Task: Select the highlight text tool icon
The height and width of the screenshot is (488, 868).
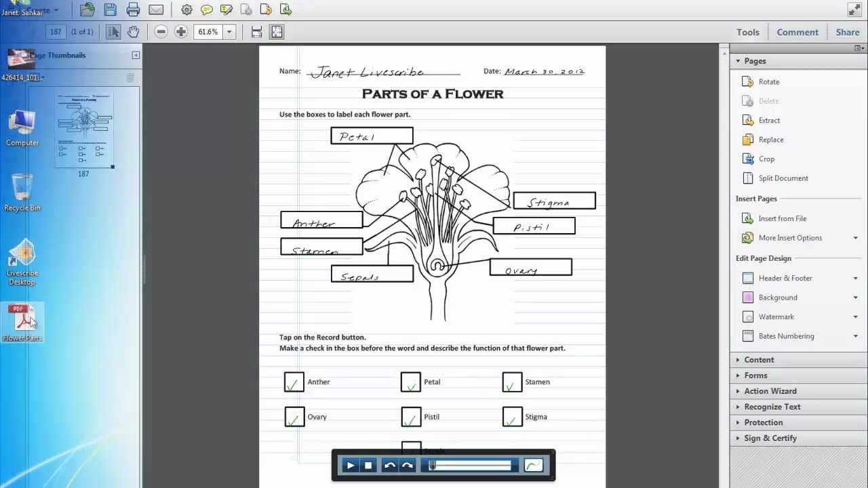Action: click(226, 9)
